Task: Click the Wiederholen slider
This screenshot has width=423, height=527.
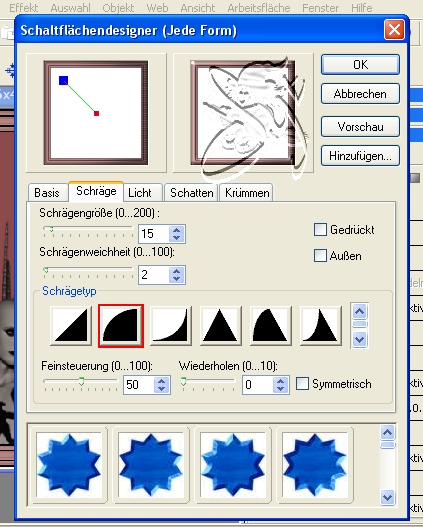Action: pos(208,384)
